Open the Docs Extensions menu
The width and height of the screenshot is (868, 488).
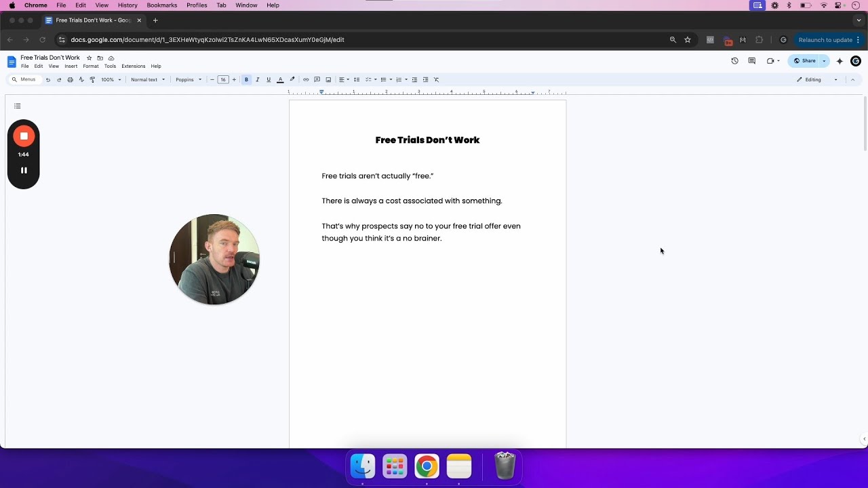(x=134, y=66)
